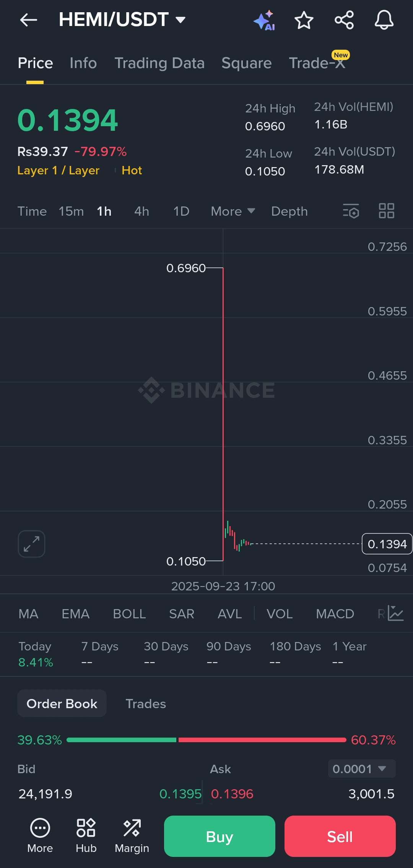Switch to the Trades tab
413x868 pixels.
(146, 704)
